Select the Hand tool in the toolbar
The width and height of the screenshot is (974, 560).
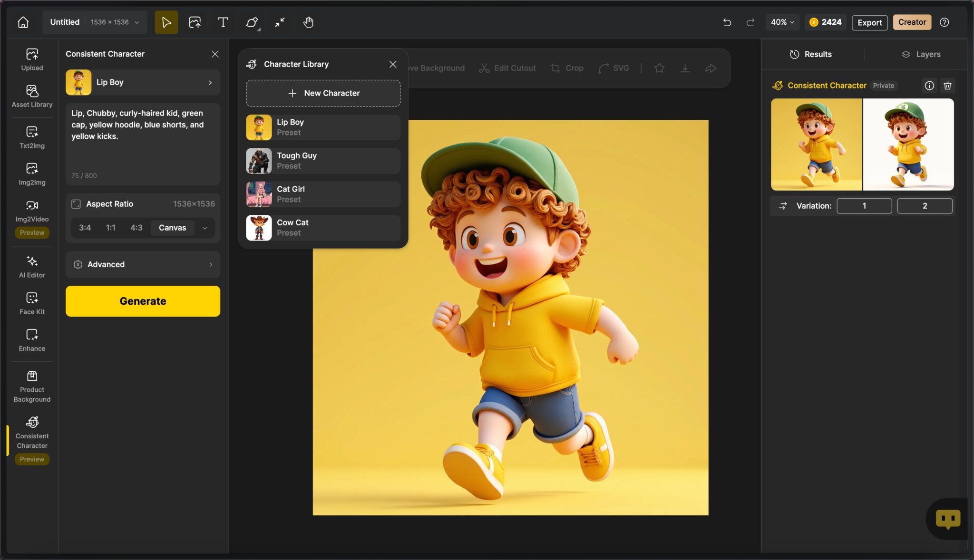pos(307,22)
